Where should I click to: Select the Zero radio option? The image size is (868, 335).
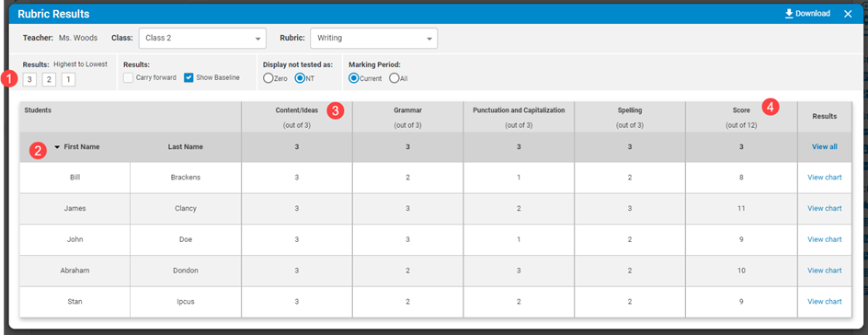pyautogui.click(x=268, y=78)
